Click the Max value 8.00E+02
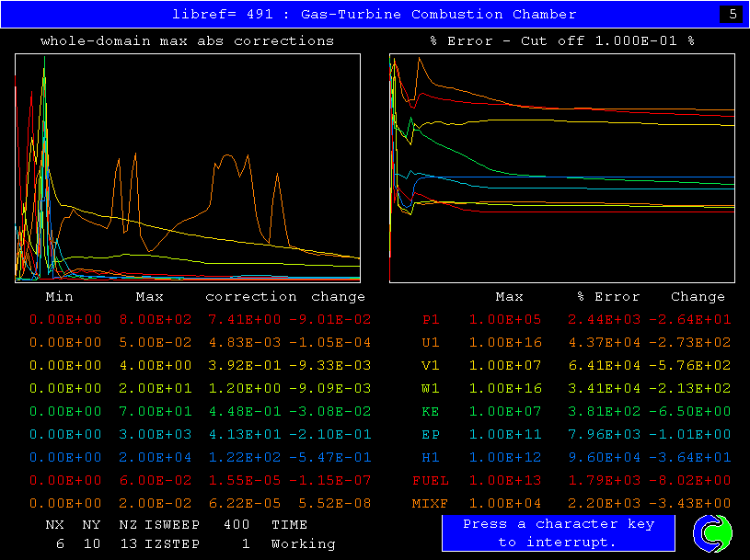 click(156, 320)
